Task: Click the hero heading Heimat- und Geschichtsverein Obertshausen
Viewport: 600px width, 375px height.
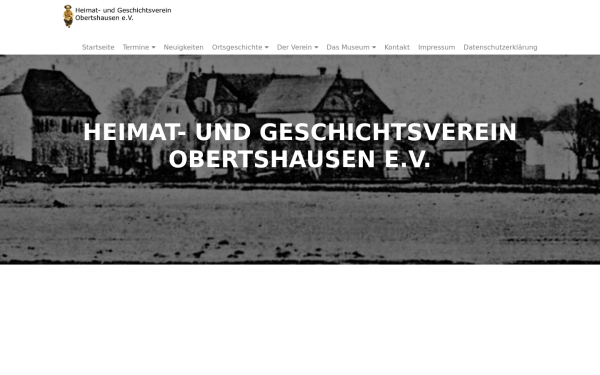Action: point(300,145)
